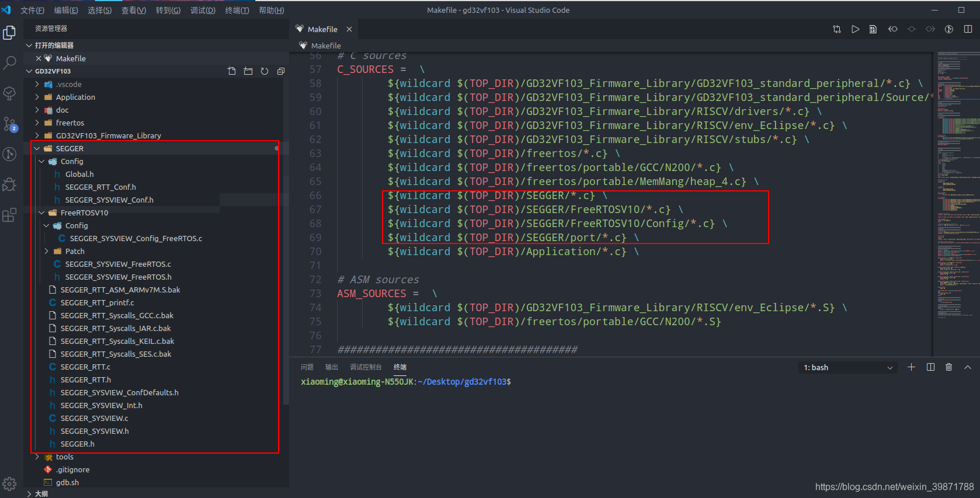
Task: Open the Explorer view in activity bar
Action: (9, 33)
